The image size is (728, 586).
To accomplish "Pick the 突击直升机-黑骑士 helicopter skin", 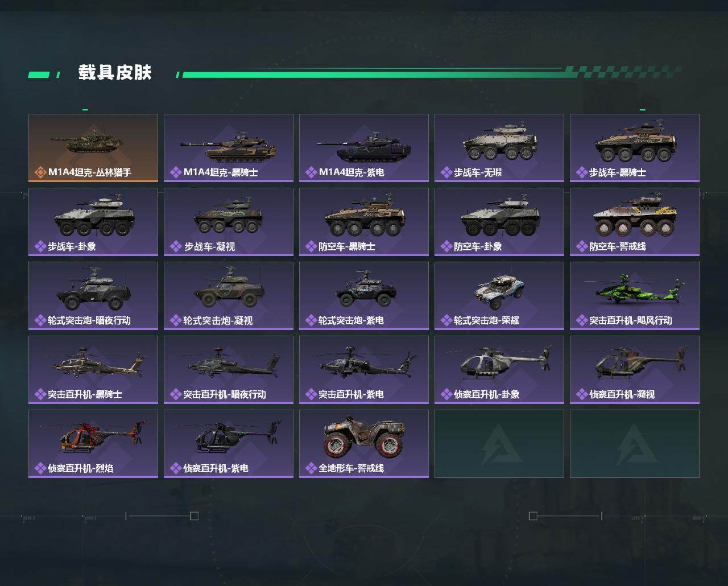I will point(93,370).
